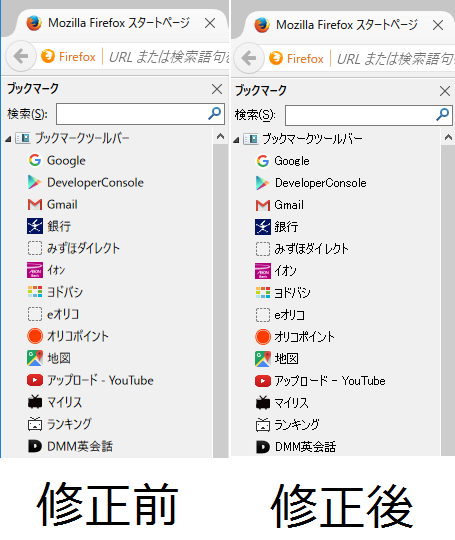The width and height of the screenshot is (455, 540).
Task: Go back using right window's back button
Action: [249, 58]
